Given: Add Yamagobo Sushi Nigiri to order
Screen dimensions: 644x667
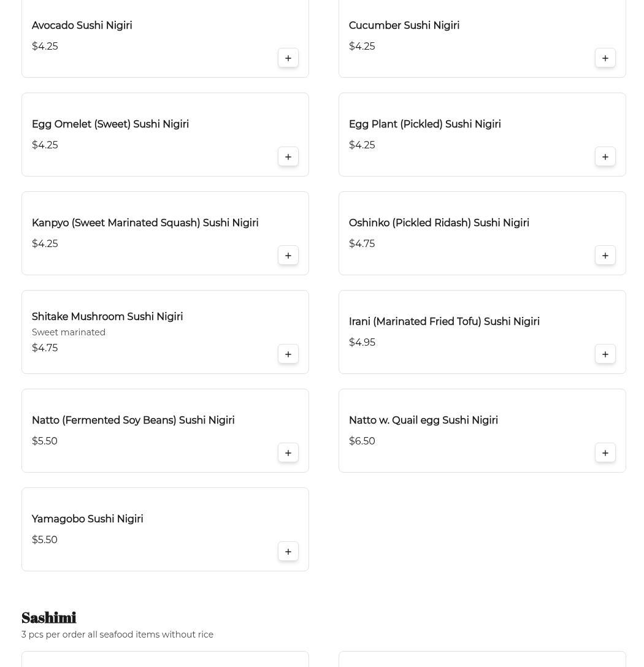Looking at the screenshot, I should tap(288, 552).
